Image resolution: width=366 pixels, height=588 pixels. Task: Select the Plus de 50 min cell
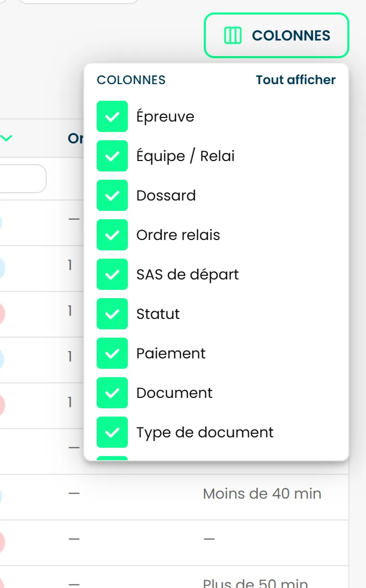255,583
